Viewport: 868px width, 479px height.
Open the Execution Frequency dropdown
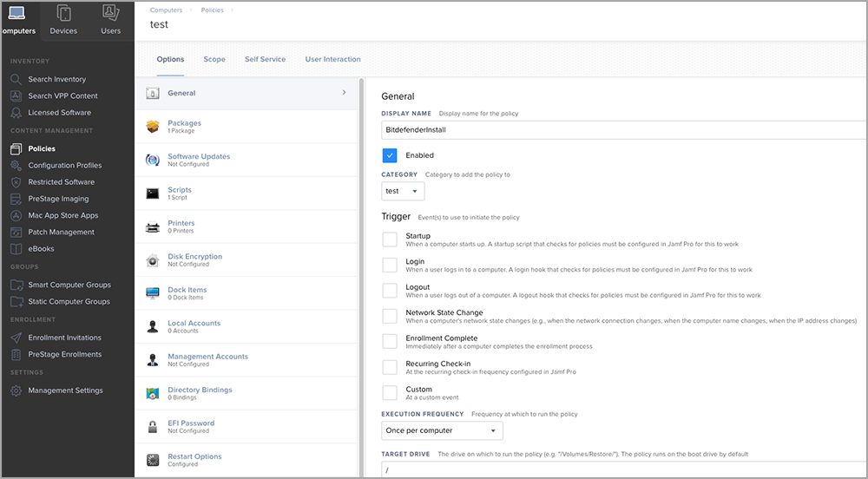pyautogui.click(x=442, y=430)
